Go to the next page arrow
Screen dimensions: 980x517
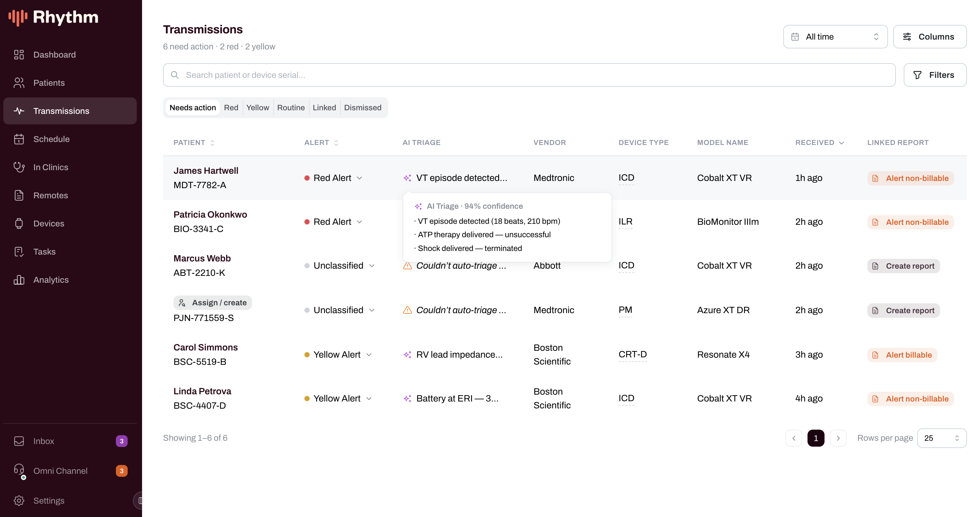[838, 438]
